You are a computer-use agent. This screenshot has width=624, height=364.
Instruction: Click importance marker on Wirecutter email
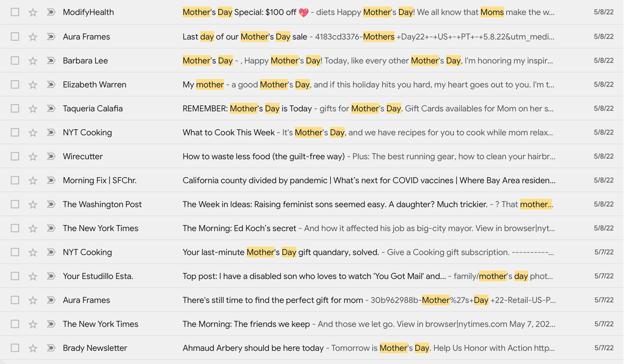coord(51,156)
